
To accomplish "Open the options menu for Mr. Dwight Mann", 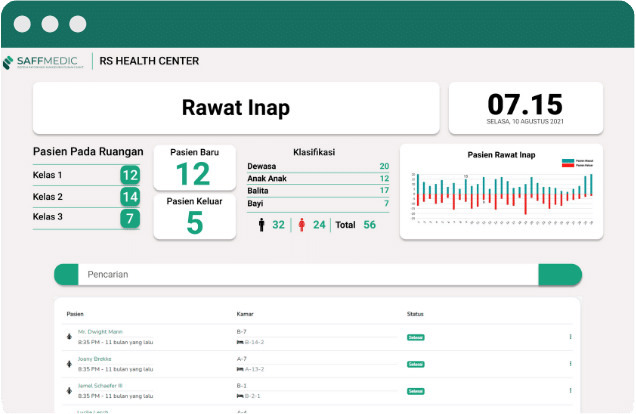I will click(x=570, y=337).
